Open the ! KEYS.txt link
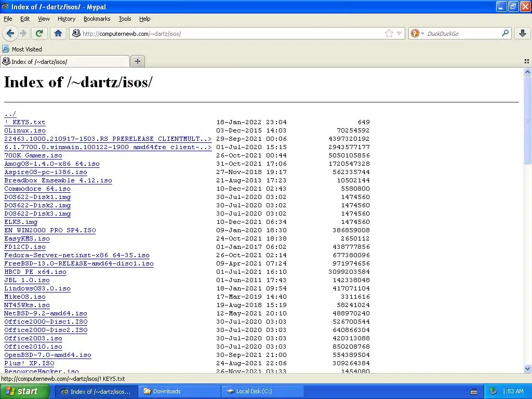This screenshot has width=532, height=399. [25, 122]
